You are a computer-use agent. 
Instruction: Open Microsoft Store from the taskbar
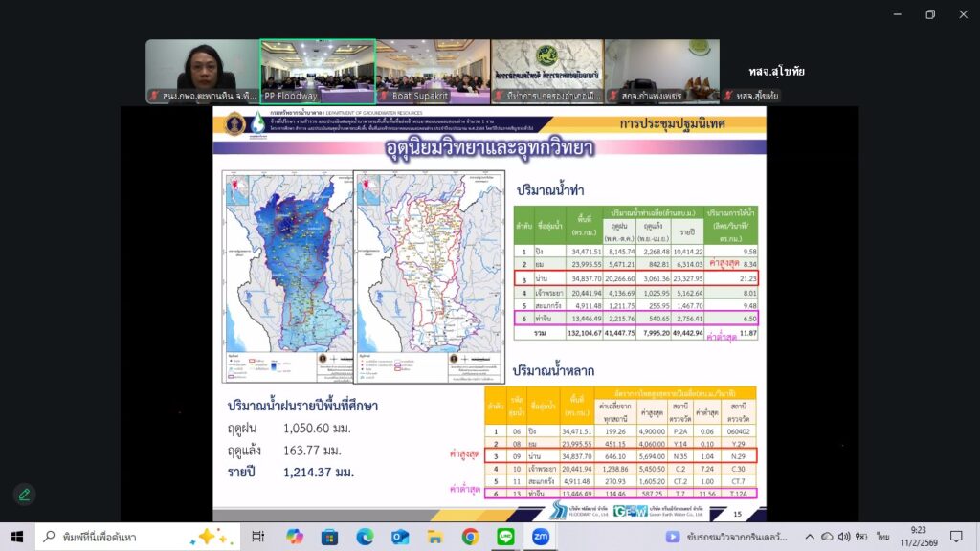[x=329, y=537]
